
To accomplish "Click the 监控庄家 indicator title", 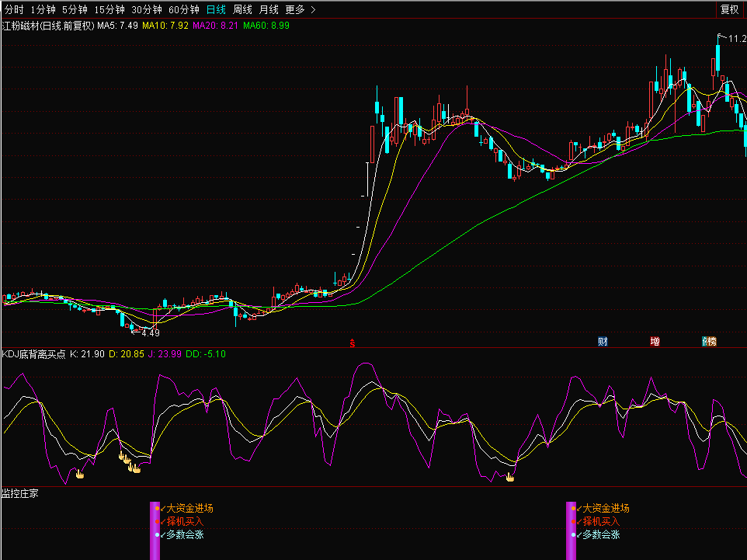I will pos(20,494).
